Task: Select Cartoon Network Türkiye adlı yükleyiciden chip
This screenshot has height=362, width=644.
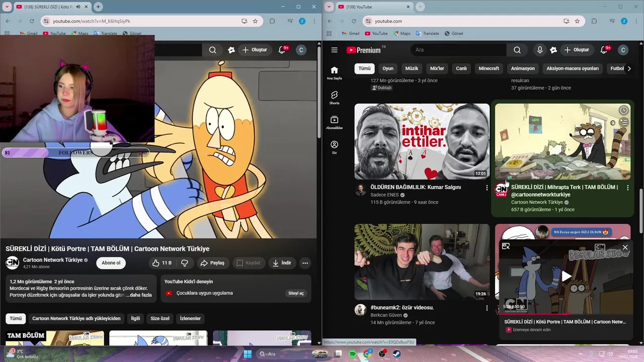Action: click(x=76, y=318)
